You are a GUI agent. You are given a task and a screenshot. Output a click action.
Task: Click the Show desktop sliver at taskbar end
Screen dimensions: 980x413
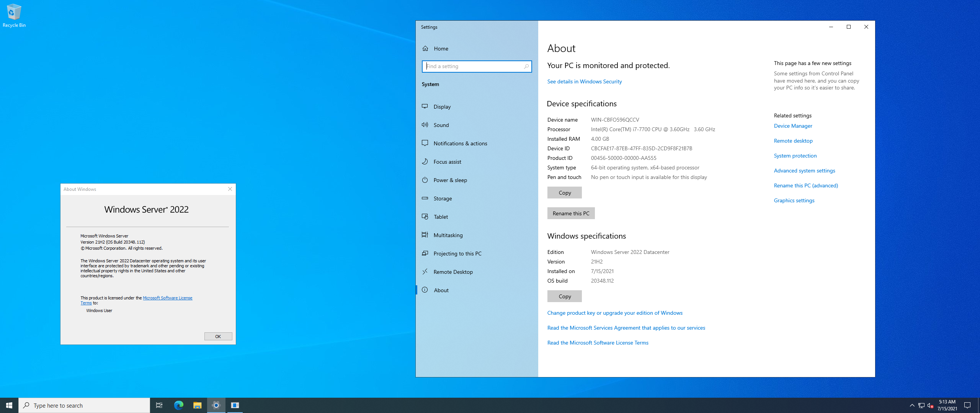click(978, 405)
